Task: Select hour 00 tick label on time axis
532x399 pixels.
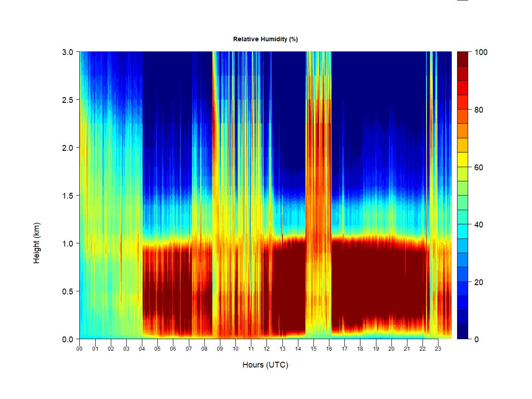Action: 79,349
